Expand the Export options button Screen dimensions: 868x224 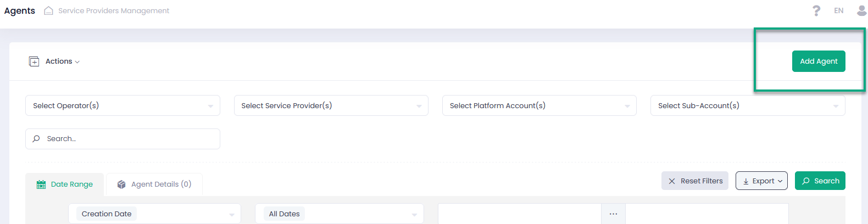tap(761, 181)
